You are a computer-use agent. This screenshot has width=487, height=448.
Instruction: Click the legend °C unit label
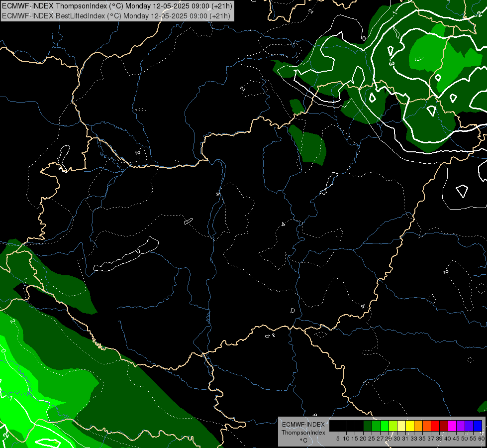pyautogui.click(x=303, y=440)
